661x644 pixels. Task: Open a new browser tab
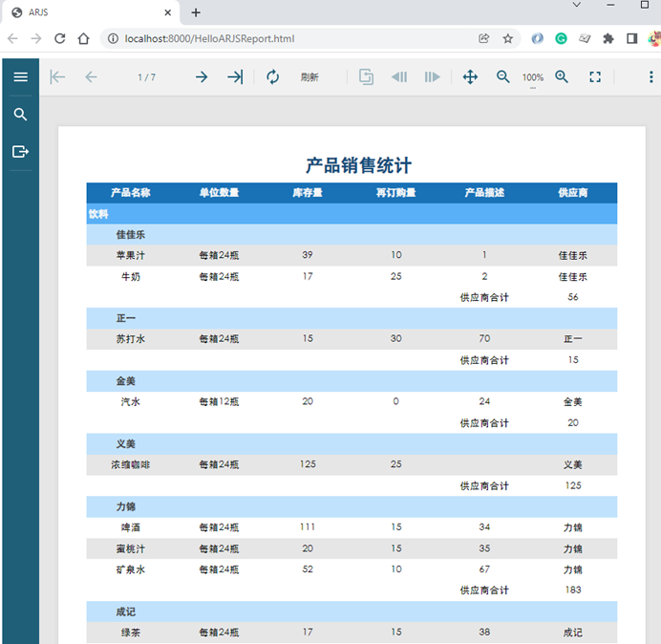(x=196, y=12)
